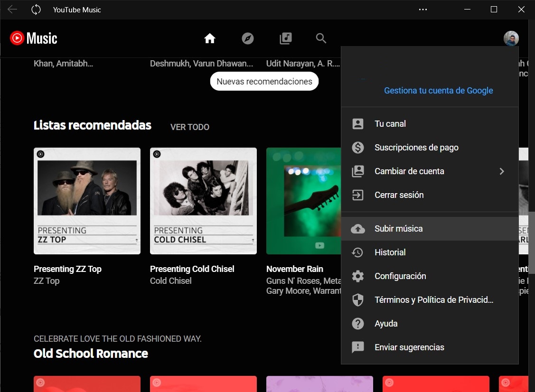Choose Historial in the account menu
The width and height of the screenshot is (535, 392).
[390, 252]
